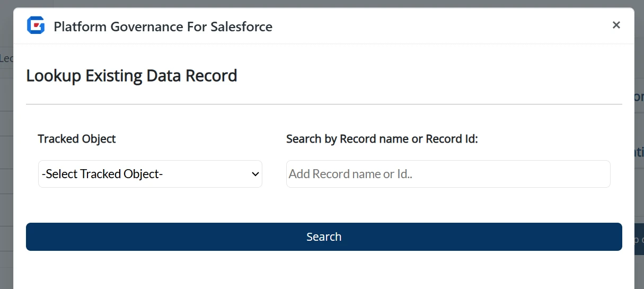This screenshot has width=644, height=289.
Task: Close the Lookup dialog with the X
Action: pos(616,25)
